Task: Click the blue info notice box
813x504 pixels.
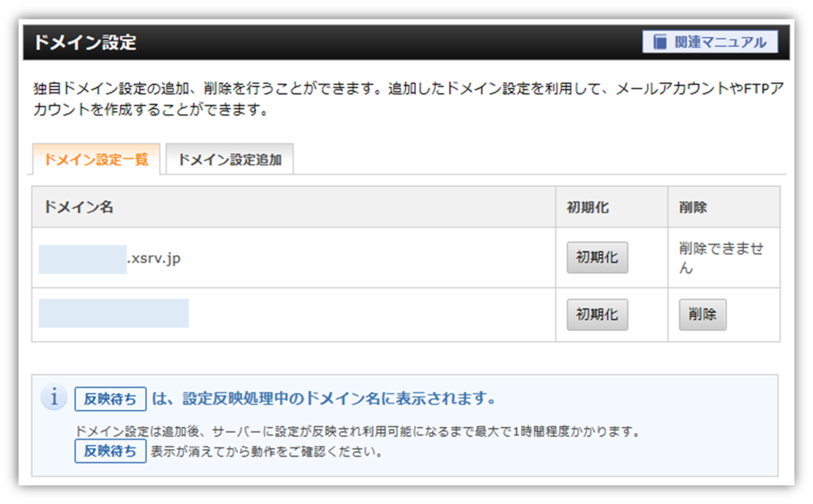Action: (406, 420)
